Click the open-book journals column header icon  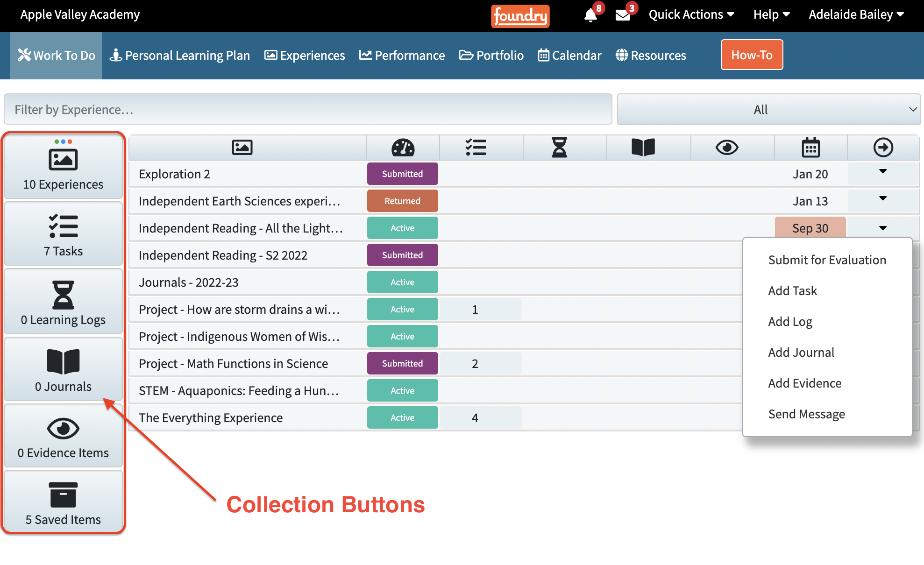[643, 148]
